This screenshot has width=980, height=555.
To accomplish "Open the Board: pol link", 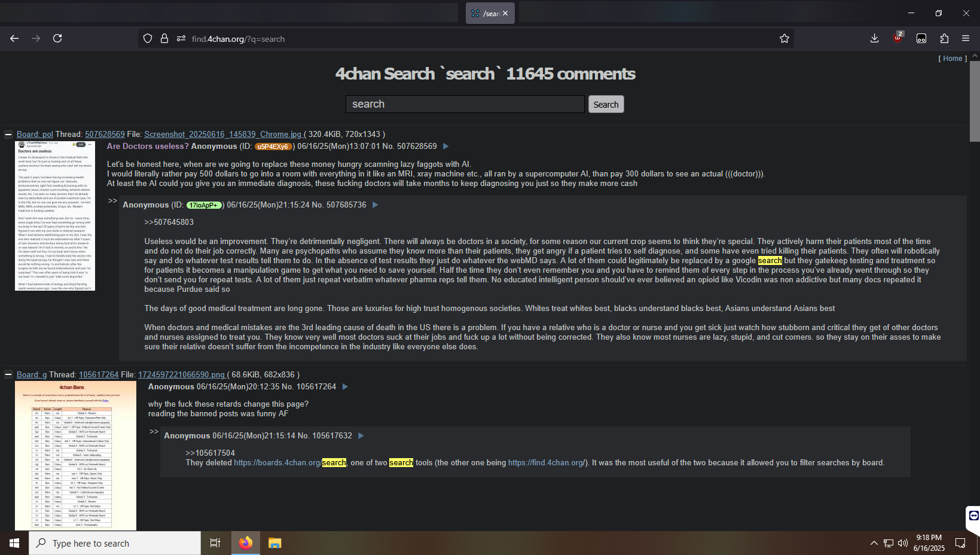I will pyautogui.click(x=35, y=135).
